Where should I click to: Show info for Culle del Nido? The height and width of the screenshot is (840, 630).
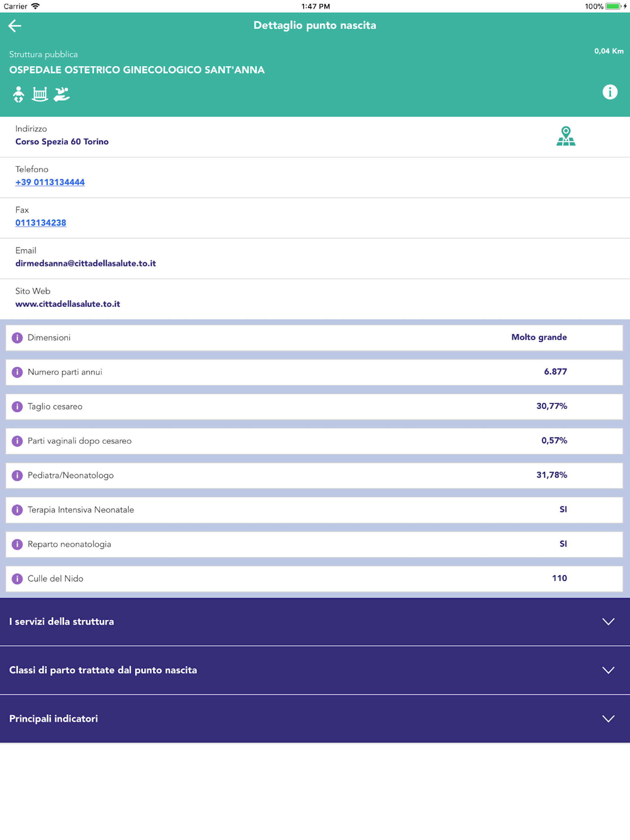click(17, 579)
